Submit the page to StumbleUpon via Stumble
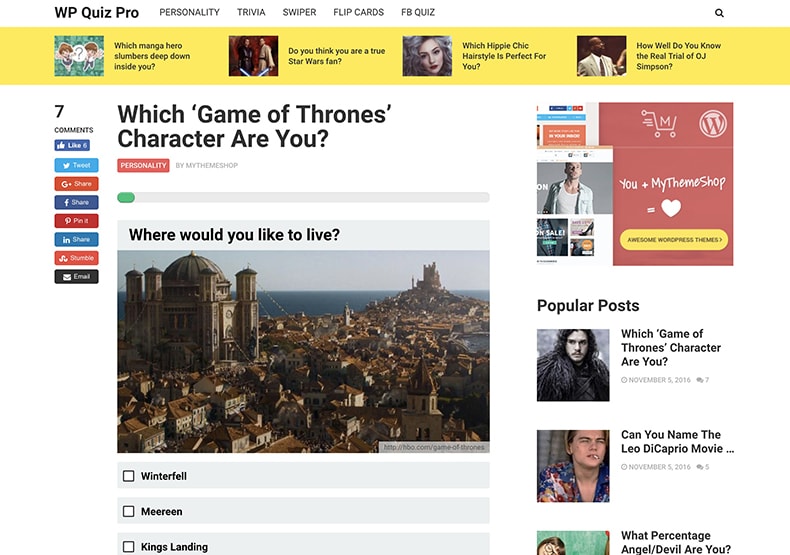The height and width of the screenshot is (555, 790). pyautogui.click(x=77, y=258)
